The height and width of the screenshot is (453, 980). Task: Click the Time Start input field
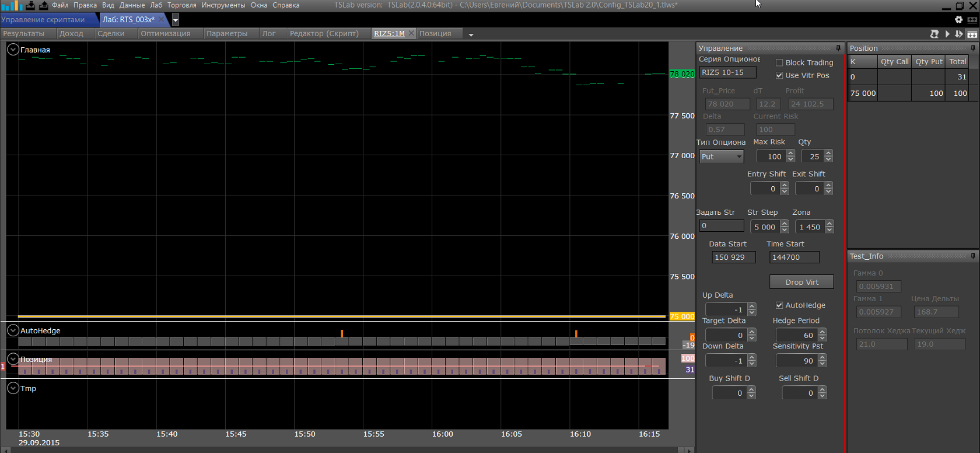[x=794, y=257]
